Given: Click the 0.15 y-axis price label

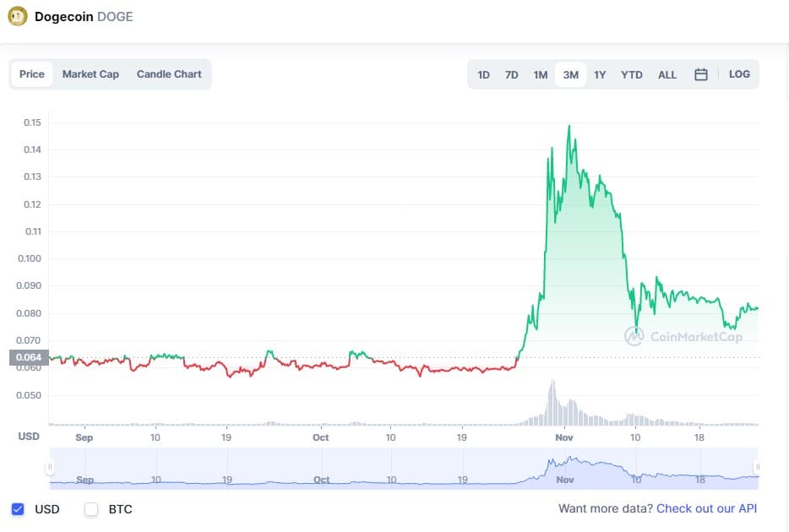Looking at the screenshot, I should tap(32, 122).
